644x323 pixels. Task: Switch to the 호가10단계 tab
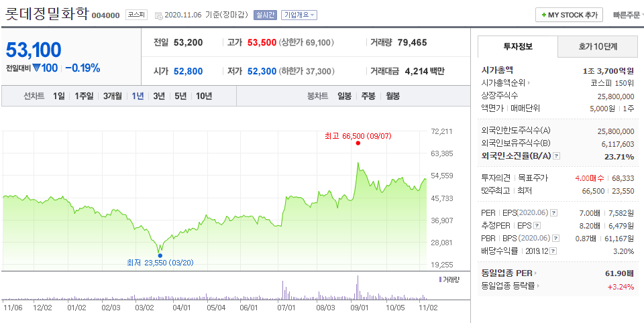click(x=598, y=46)
